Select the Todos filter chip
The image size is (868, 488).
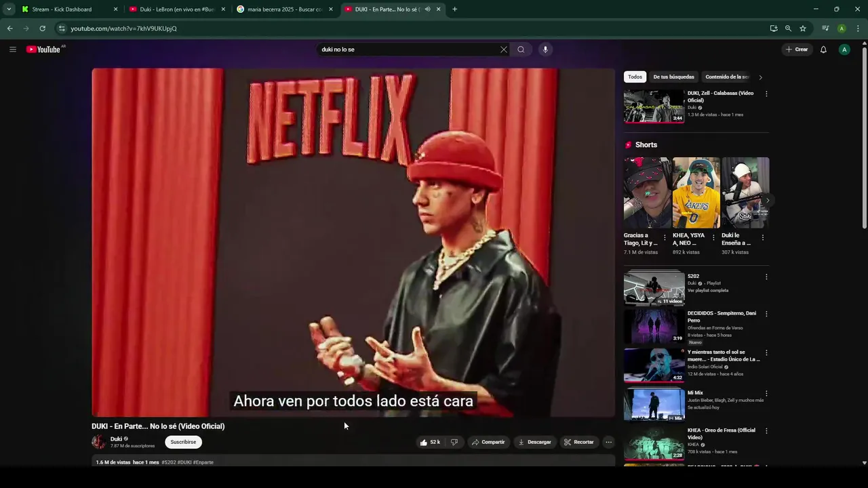coord(635,77)
